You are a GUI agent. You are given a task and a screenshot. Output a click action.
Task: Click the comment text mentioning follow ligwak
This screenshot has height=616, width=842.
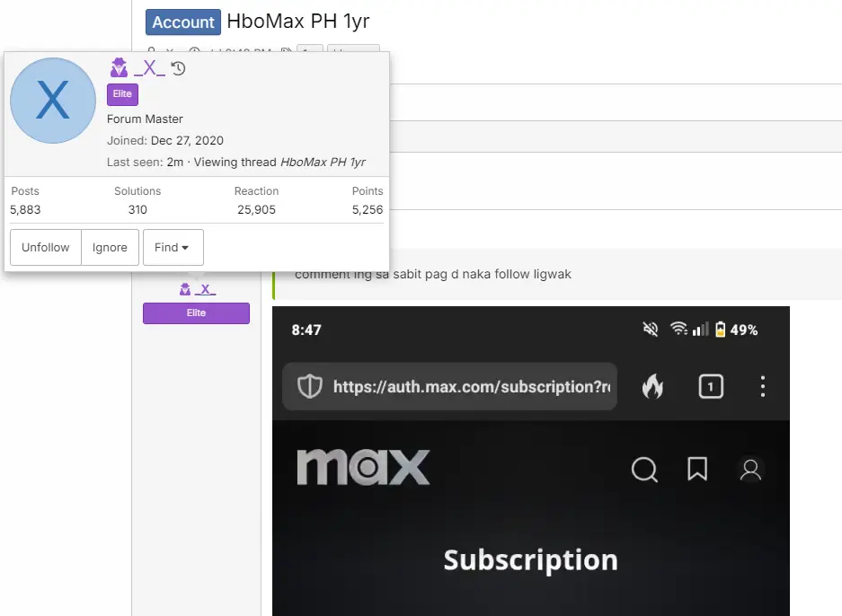[x=433, y=274]
